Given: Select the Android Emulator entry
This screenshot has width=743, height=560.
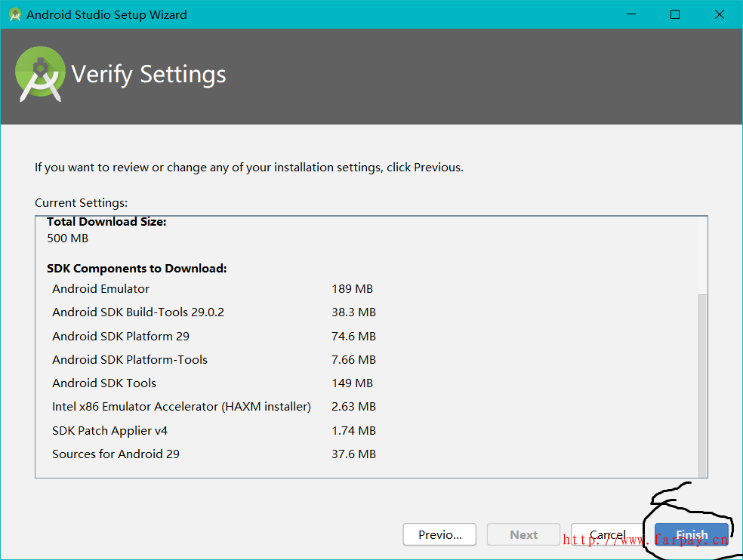Looking at the screenshot, I should 100,288.
